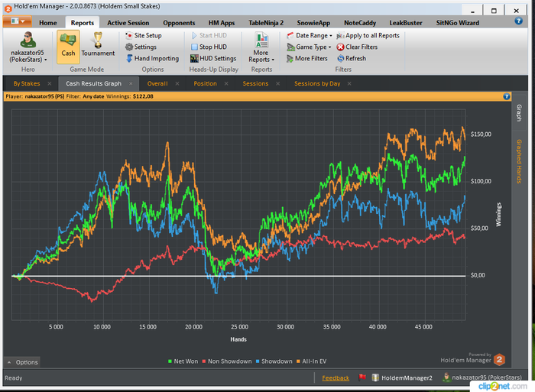Open Settings gear option

pos(141,47)
